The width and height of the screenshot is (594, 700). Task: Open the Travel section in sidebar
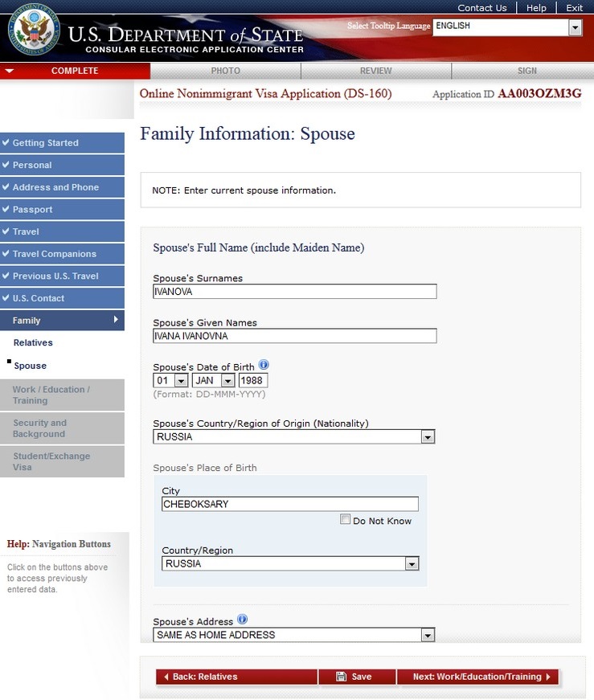[x=62, y=231]
